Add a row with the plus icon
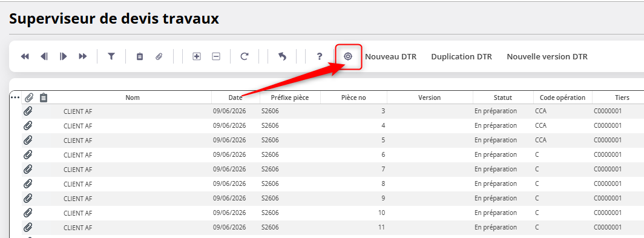Image resolution: width=644 pixels, height=238 pixels. tap(197, 57)
